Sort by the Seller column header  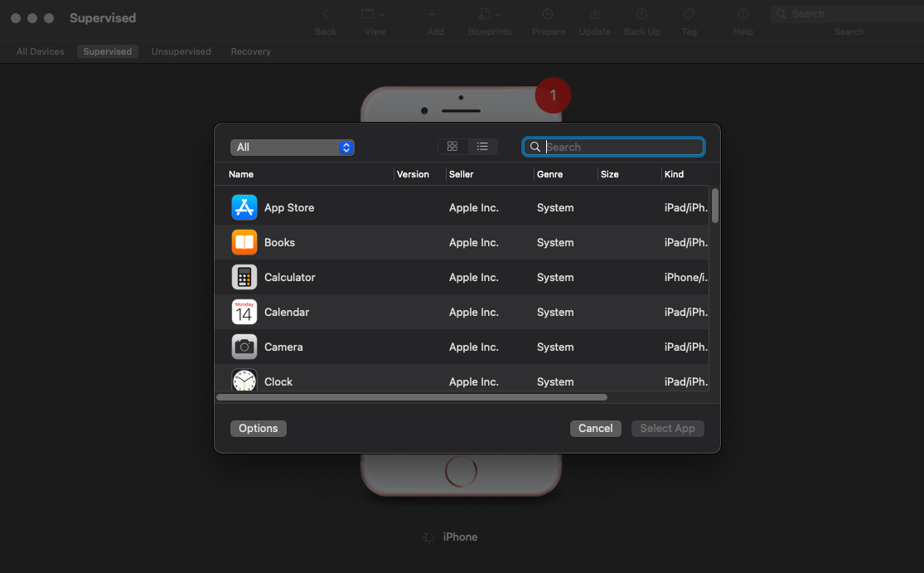[461, 174]
